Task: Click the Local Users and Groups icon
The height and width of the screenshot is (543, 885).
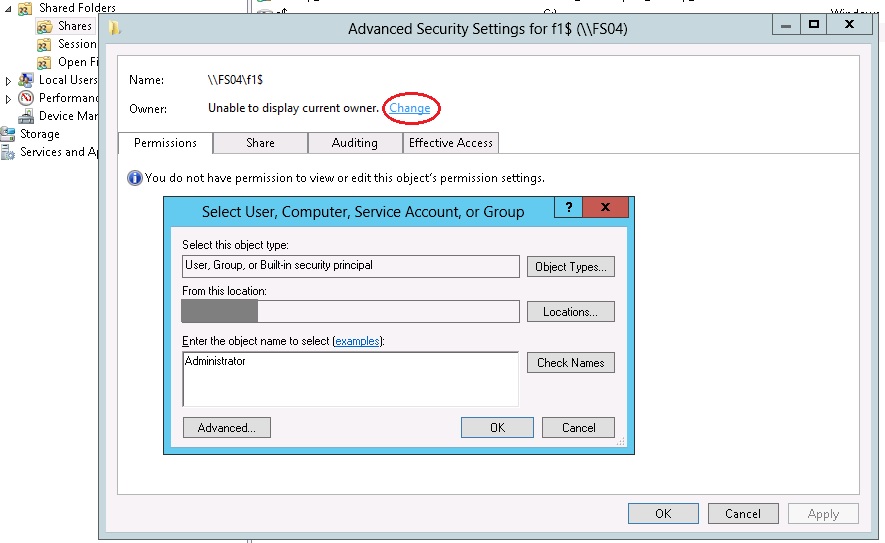Action: click(x=25, y=80)
